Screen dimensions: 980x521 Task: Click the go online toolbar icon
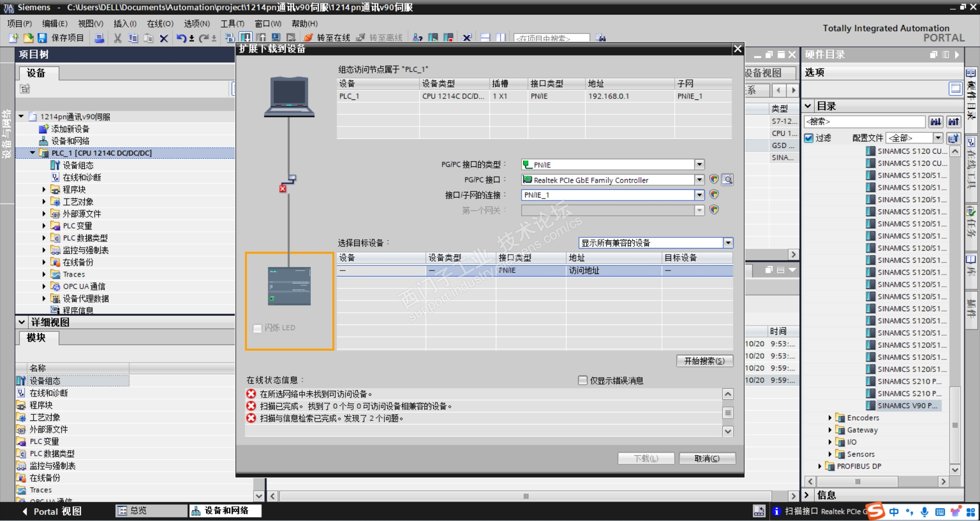click(308, 38)
